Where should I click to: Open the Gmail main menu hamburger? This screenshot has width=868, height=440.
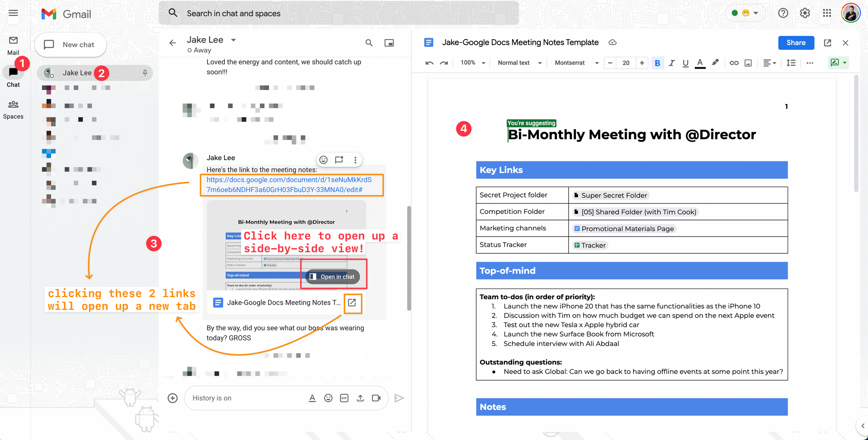pos(13,13)
